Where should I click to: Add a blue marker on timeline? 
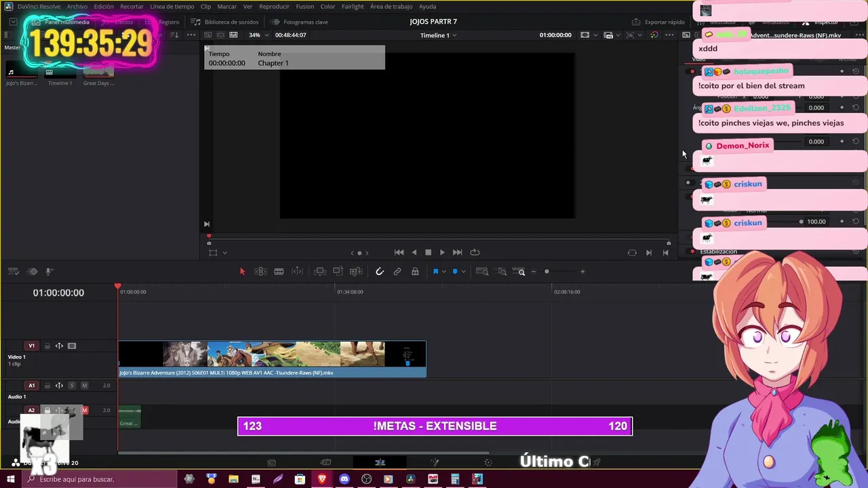pyautogui.click(x=455, y=272)
